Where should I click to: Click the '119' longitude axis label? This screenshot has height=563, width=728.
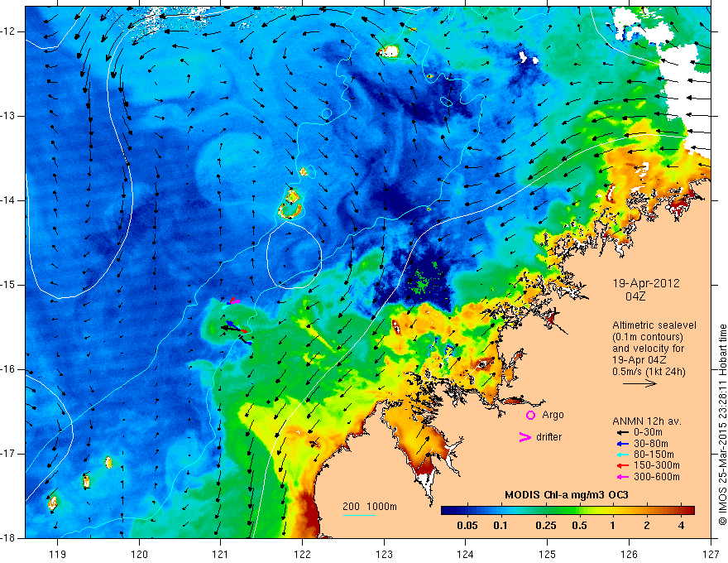(57, 554)
